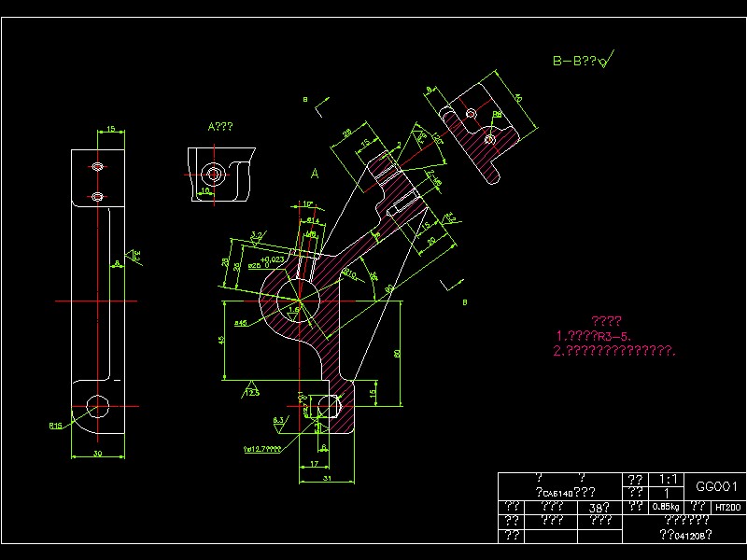Image resolution: width=747 pixels, height=560 pixels.
Task: Click the 80 vertical dimension text
Action: tap(397, 353)
